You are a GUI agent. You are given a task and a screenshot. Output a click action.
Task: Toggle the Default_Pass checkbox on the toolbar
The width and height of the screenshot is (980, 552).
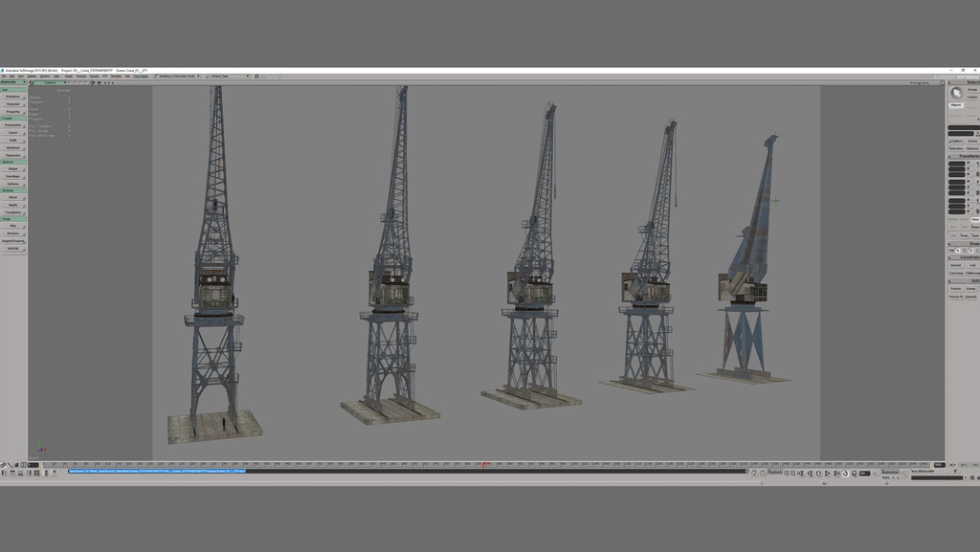pyautogui.click(x=208, y=76)
